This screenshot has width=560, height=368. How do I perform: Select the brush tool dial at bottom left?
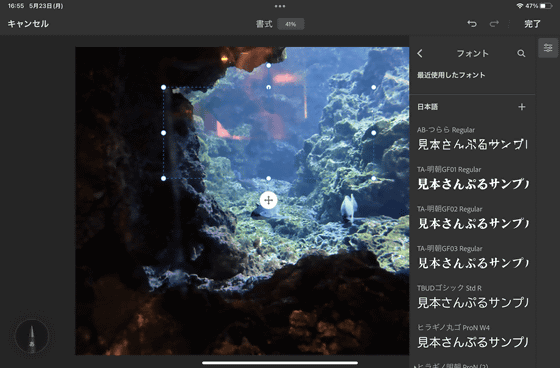tap(32, 336)
